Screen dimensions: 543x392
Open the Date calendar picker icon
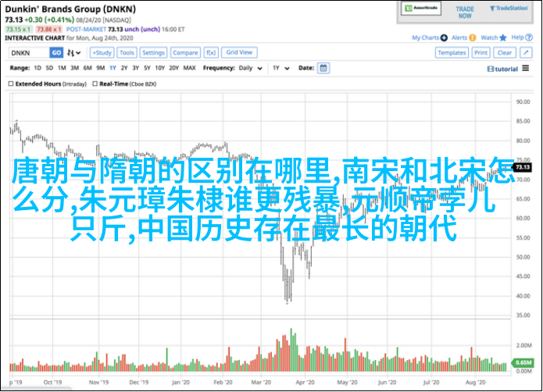coord(323,68)
